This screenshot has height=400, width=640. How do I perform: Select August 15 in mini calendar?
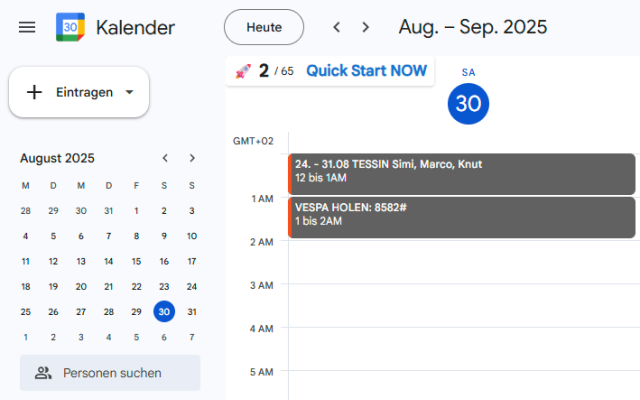(x=136, y=260)
